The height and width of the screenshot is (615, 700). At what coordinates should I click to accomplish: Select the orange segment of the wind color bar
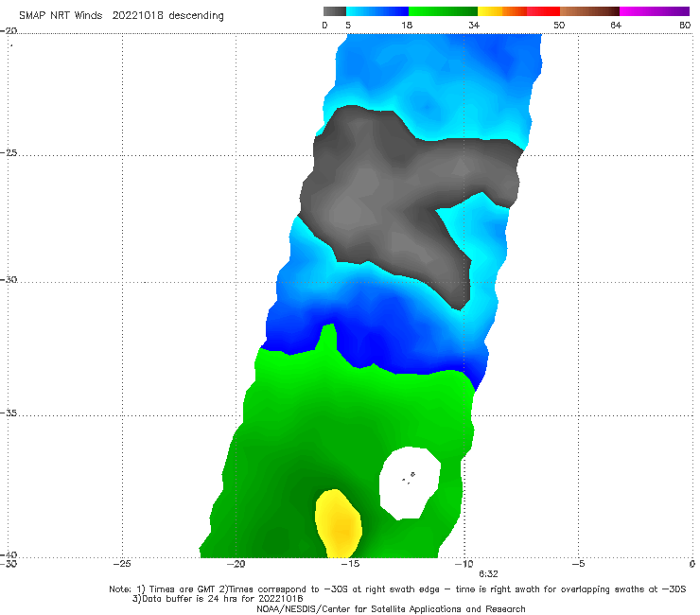tap(515, 11)
